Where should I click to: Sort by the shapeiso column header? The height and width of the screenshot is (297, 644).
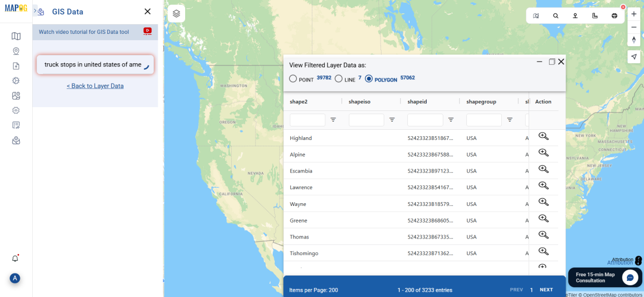[x=360, y=101]
